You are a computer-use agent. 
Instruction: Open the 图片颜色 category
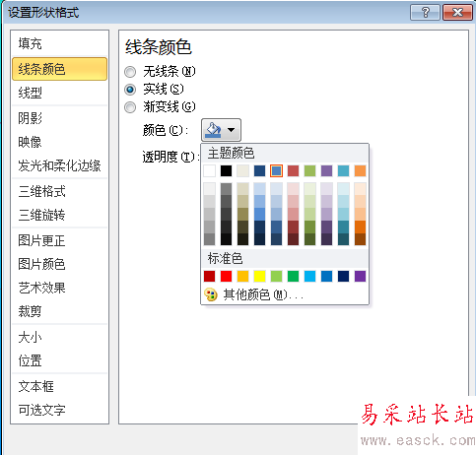tap(59, 264)
